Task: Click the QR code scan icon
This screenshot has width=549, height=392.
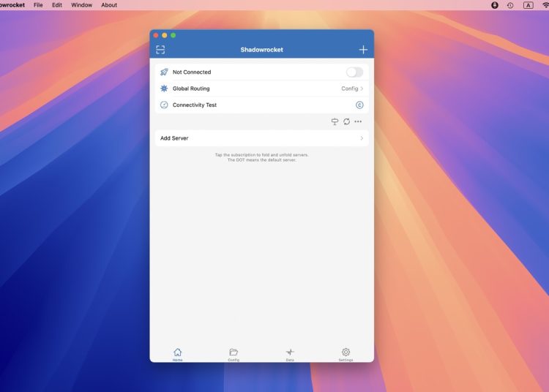Action: pyautogui.click(x=160, y=50)
